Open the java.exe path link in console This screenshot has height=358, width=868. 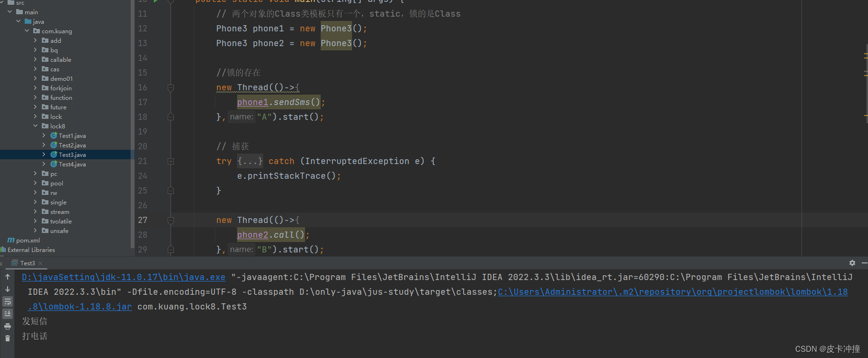pyautogui.click(x=124, y=277)
